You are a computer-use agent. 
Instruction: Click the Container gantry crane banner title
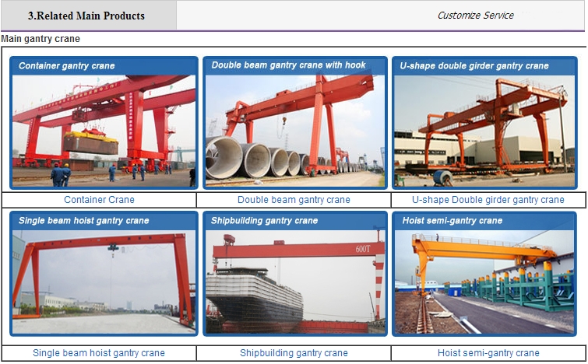pyautogui.click(x=67, y=66)
